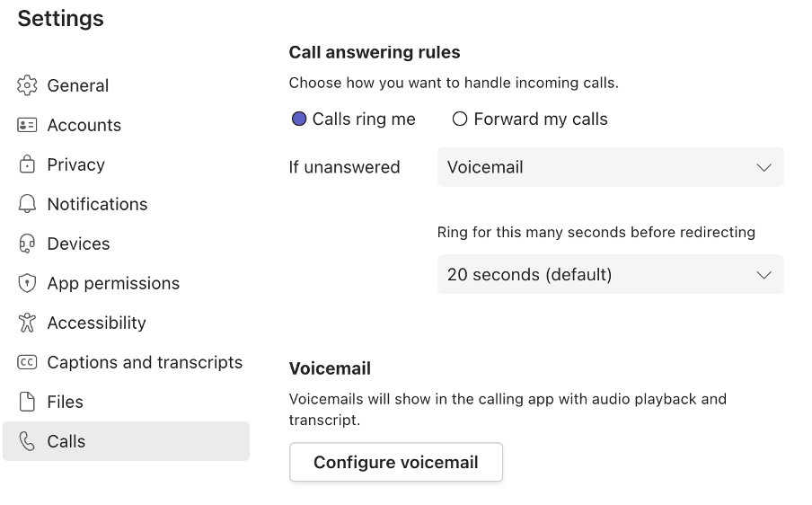Screen dimensions: 812x505
Task: Click the Calls phone icon
Action: point(27,441)
